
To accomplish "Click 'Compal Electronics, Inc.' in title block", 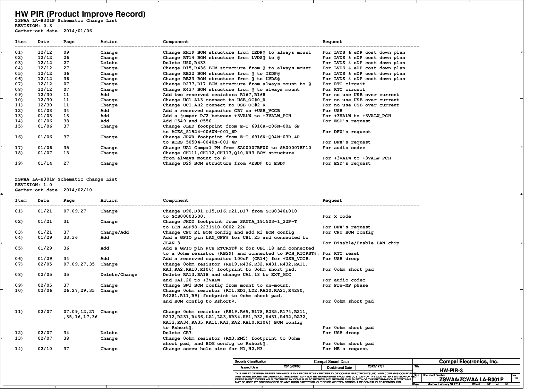I will [x=469, y=361].
